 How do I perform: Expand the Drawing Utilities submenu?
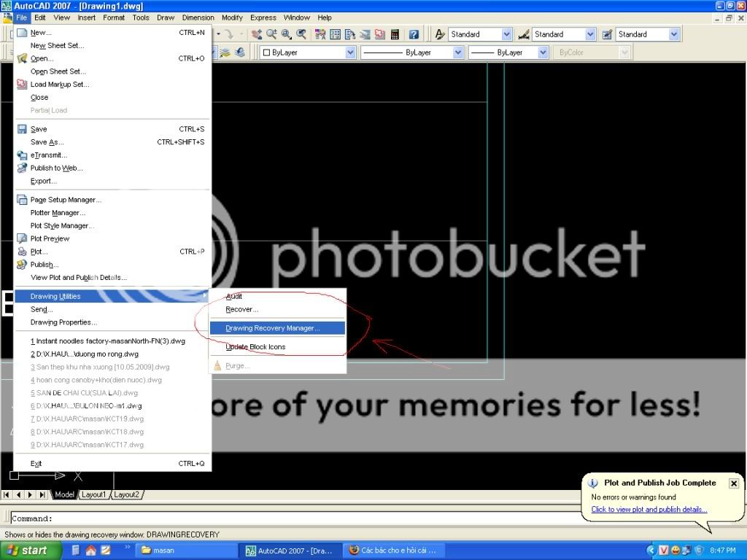pyautogui.click(x=112, y=296)
